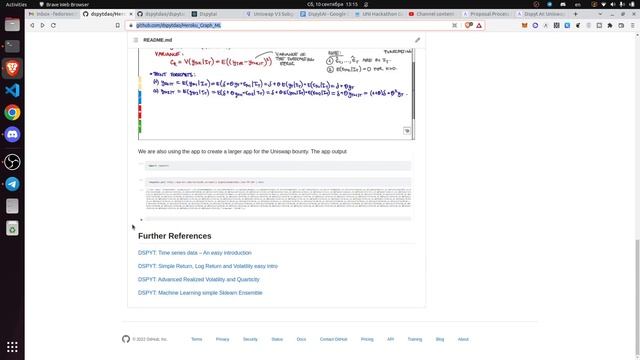
Task: Click the Terms footer link
Action: point(197,339)
